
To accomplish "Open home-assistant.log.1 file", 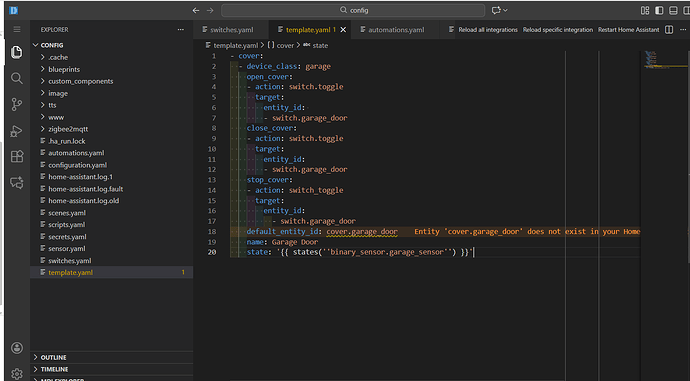I will click(x=80, y=177).
